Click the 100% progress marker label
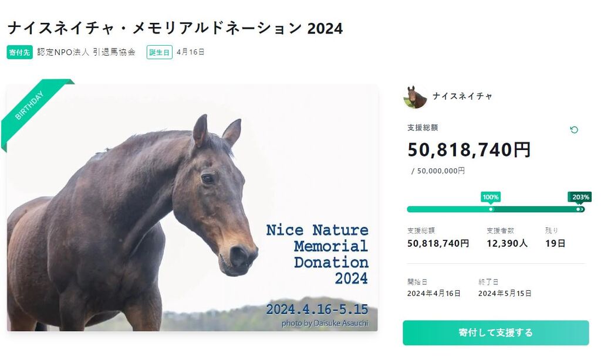Viewport: 601px width, 364px height. (x=491, y=197)
